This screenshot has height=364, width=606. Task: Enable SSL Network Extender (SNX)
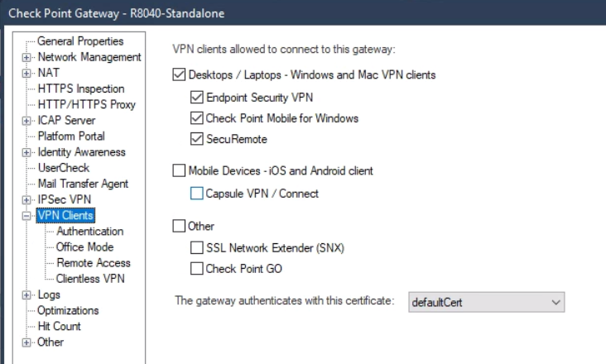coord(197,248)
